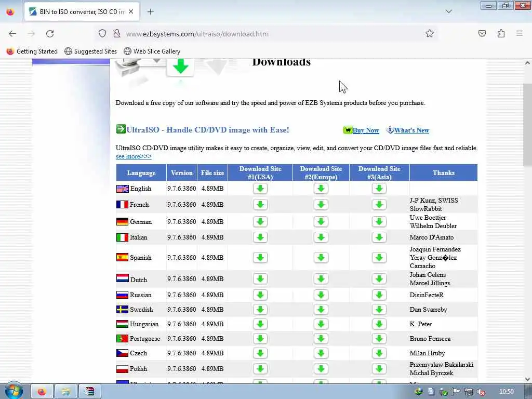
Task: Download English version from Europe site
Action: pos(321,189)
